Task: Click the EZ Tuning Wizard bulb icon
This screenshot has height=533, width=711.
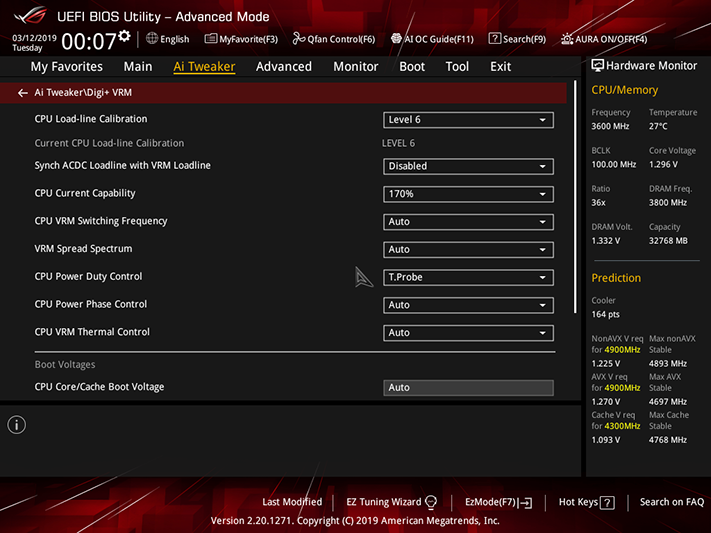Action: tap(431, 502)
